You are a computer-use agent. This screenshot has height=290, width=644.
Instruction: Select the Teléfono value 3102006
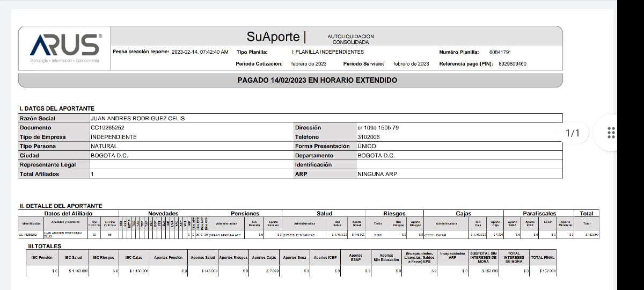click(368, 137)
